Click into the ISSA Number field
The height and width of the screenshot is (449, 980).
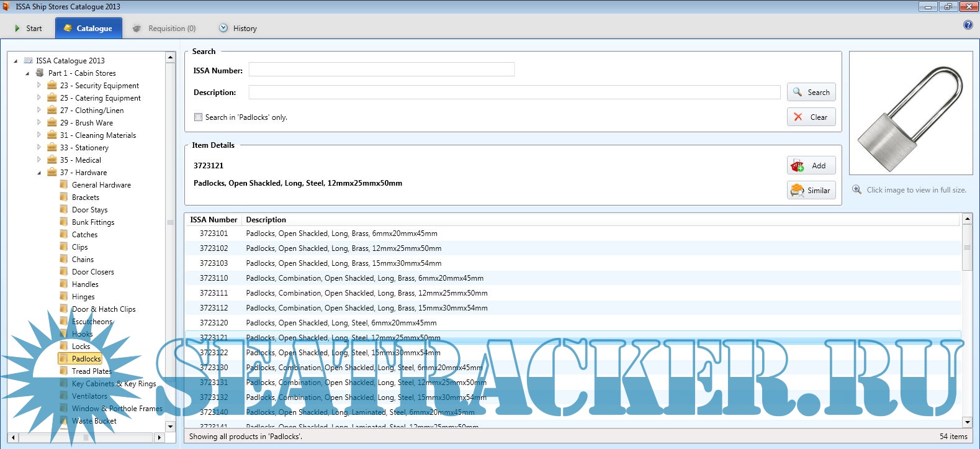pos(381,70)
